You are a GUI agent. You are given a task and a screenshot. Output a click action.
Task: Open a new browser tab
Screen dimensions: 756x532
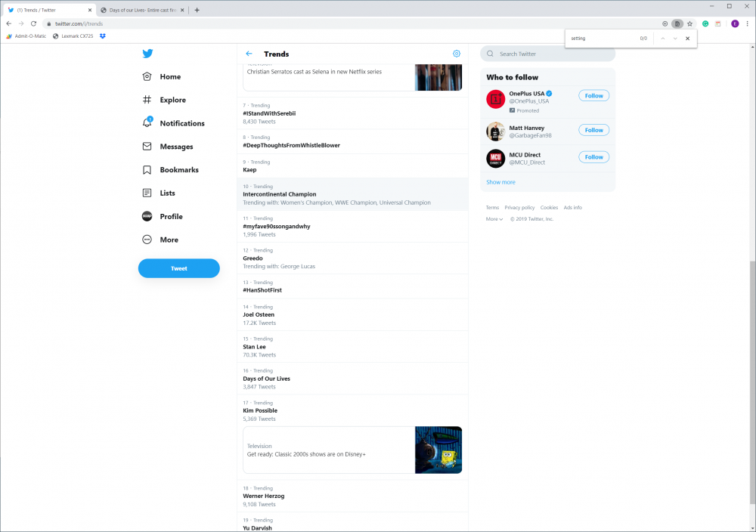pos(197,10)
